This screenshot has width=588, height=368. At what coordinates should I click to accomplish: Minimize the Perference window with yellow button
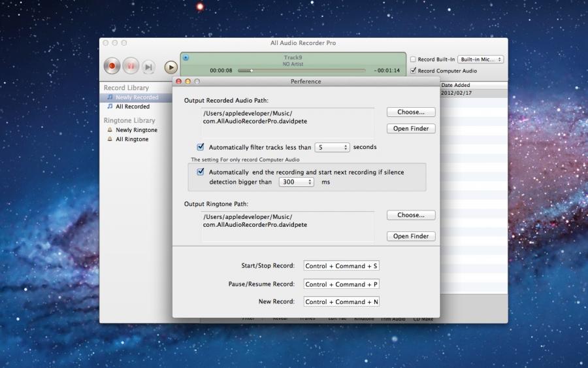coord(188,82)
